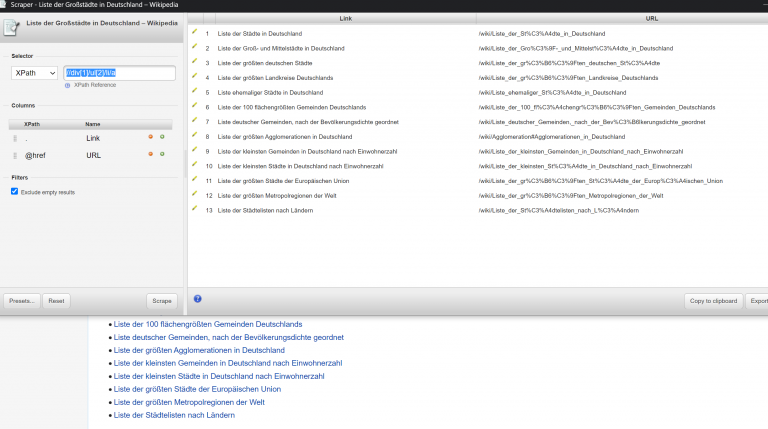Click the Copy to clipboard button

coord(713,301)
